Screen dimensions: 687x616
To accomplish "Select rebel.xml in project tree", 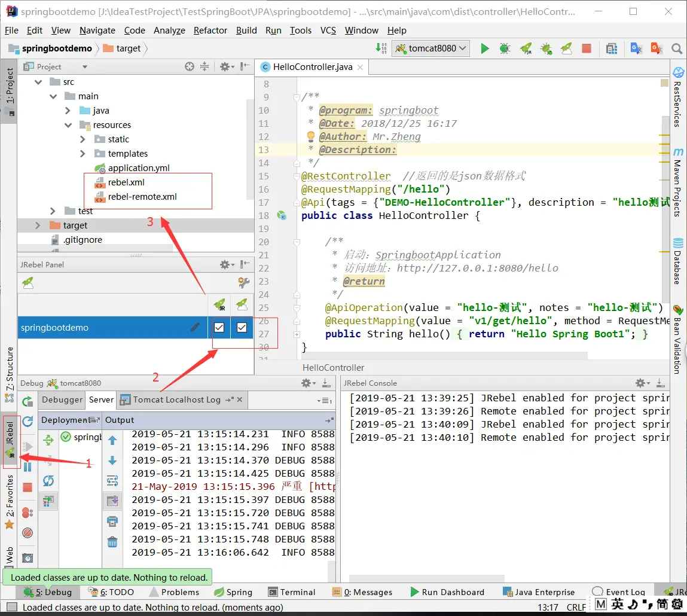I will [126, 182].
